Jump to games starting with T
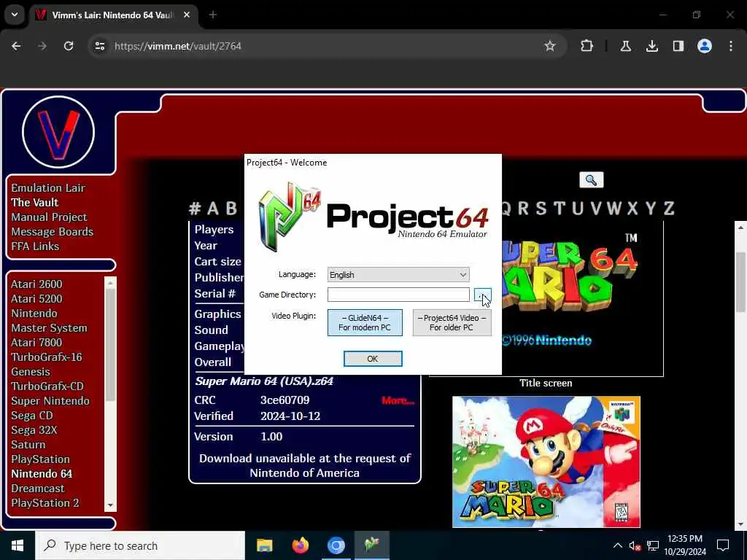Viewport: 747px width, 560px height. click(560, 208)
